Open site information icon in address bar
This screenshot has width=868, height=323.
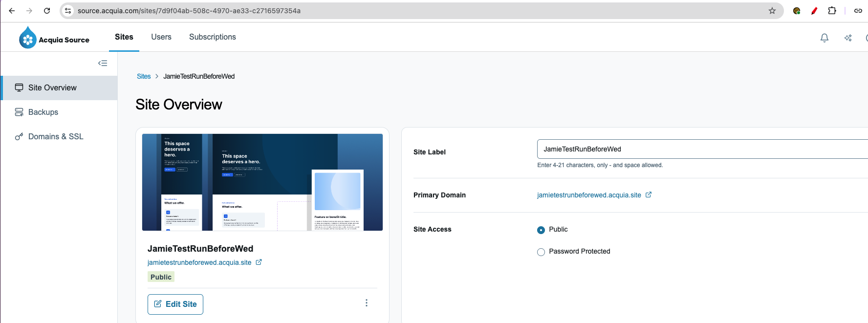click(68, 11)
